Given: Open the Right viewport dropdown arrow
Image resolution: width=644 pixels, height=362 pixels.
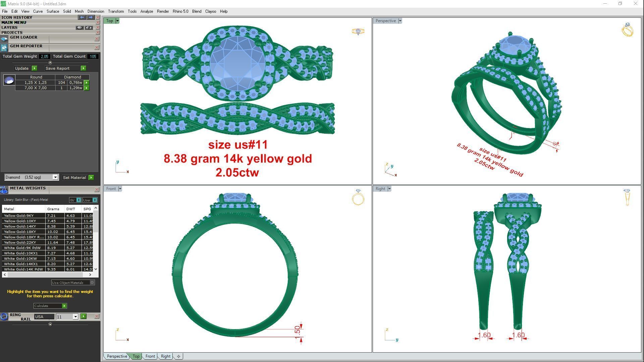Looking at the screenshot, I should coord(389,189).
